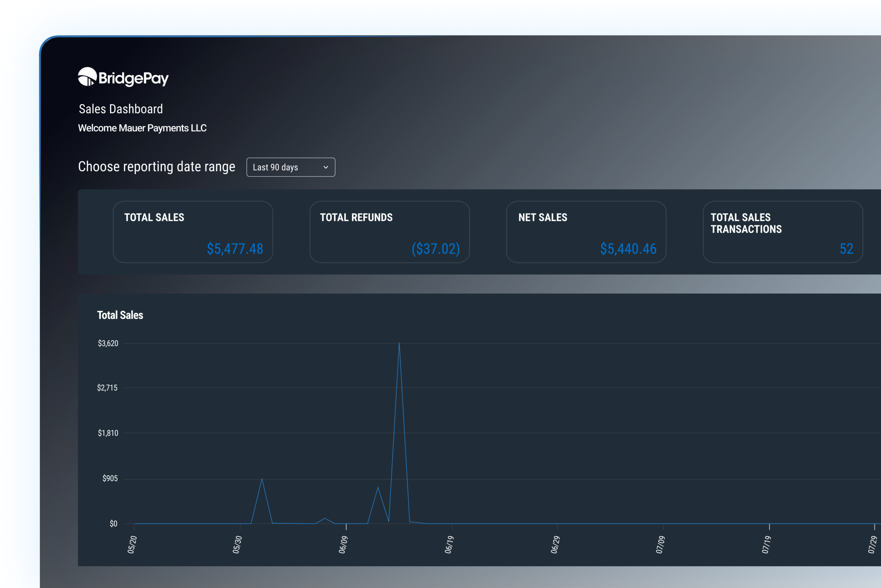This screenshot has height=588, width=881.
Task: Click the Total Sales Transactions card title
Action: [x=746, y=223]
